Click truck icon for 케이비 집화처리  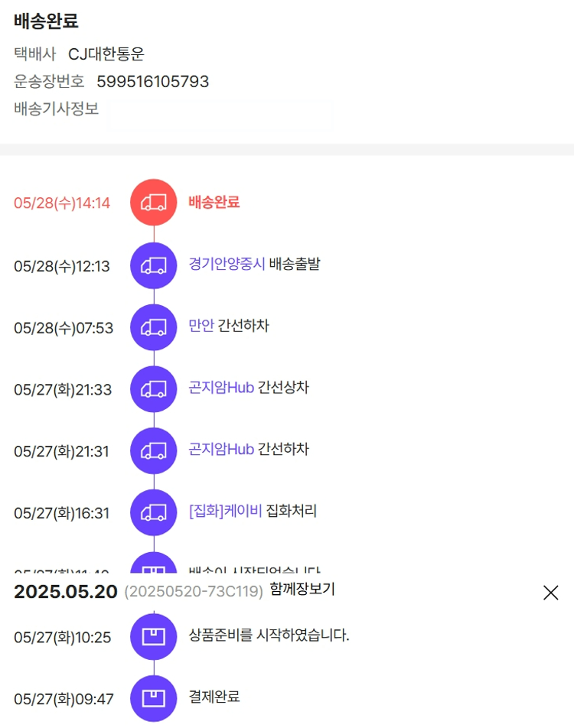(154, 512)
